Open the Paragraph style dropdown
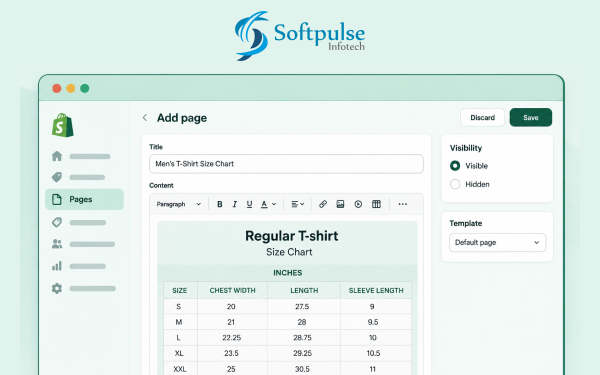This screenshot has width=600, height=375. tap(179, 204)
